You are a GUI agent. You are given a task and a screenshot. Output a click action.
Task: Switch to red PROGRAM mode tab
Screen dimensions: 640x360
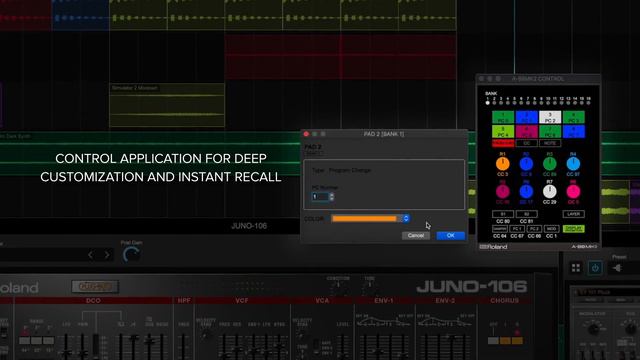(x=503, y=143)
